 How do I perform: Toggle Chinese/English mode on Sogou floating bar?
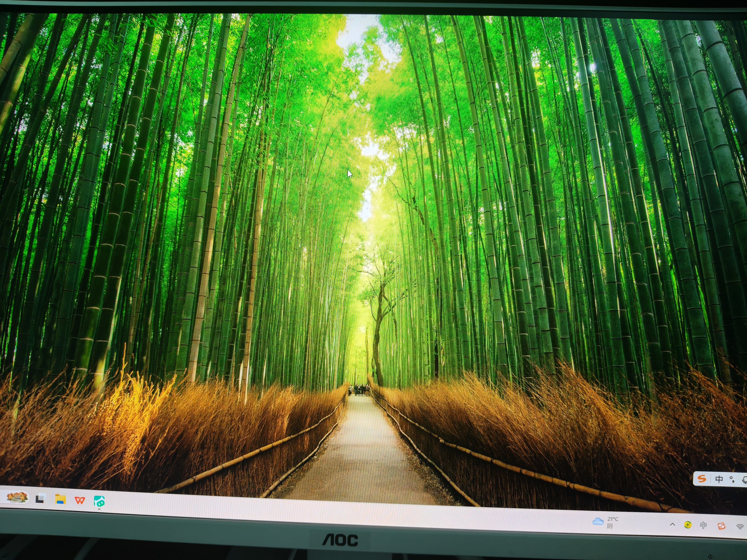point(719,479)
